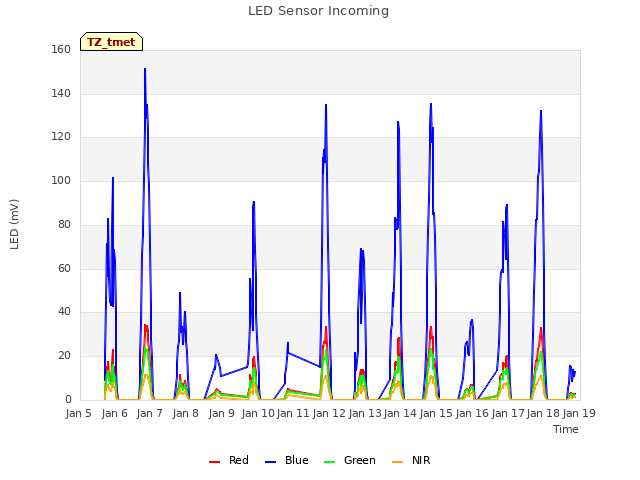The image size is (640, 480).
Task: Click the orange NIR legend swatch
Action: point(397,462)
